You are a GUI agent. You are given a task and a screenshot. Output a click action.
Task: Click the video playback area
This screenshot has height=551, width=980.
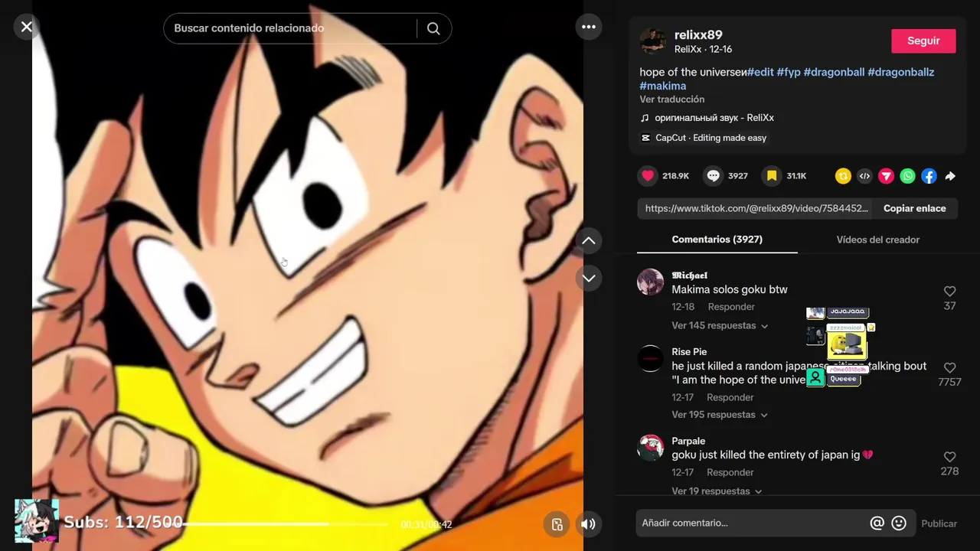pos(307,275)
